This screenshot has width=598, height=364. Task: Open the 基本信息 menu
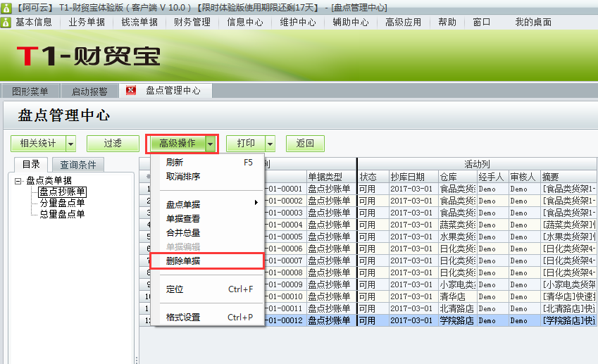[34, 22]
